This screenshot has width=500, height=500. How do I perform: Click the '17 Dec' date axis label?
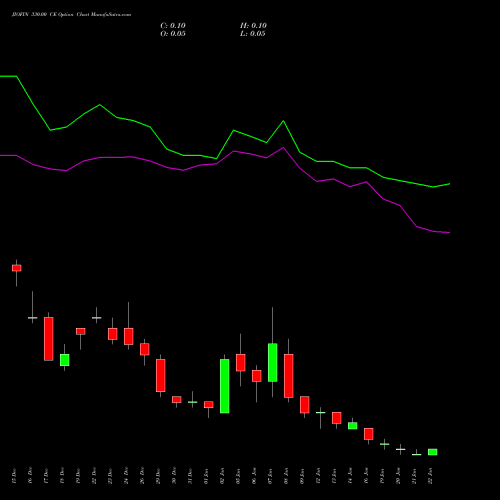[x=46, y=476]
